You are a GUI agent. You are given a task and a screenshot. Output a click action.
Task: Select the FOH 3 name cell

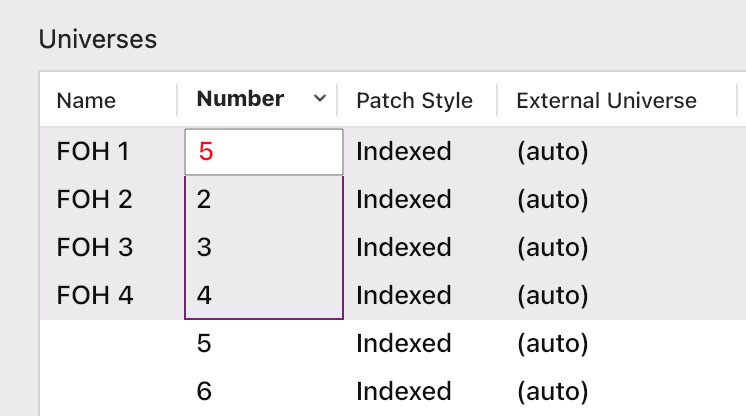tap(94, 247)
